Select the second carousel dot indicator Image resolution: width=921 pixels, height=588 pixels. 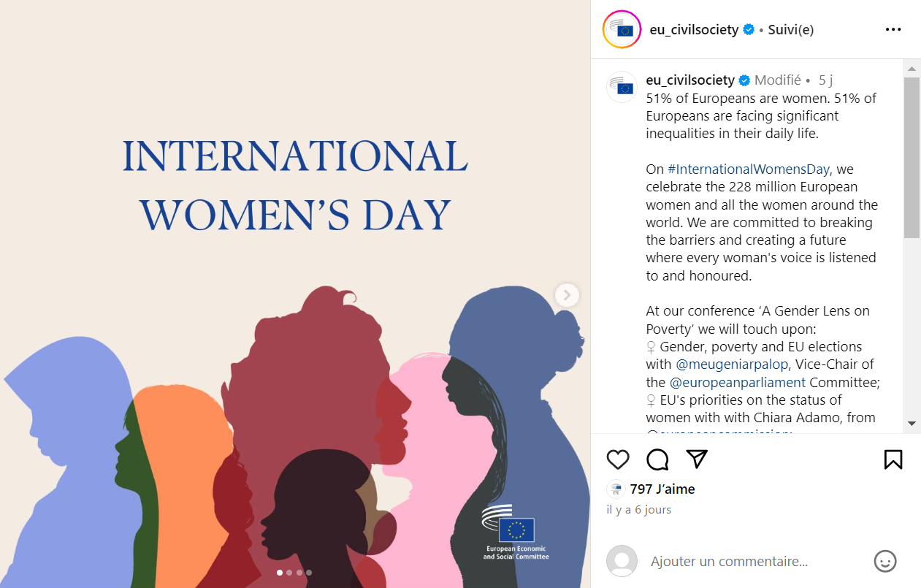click(289, 573)
